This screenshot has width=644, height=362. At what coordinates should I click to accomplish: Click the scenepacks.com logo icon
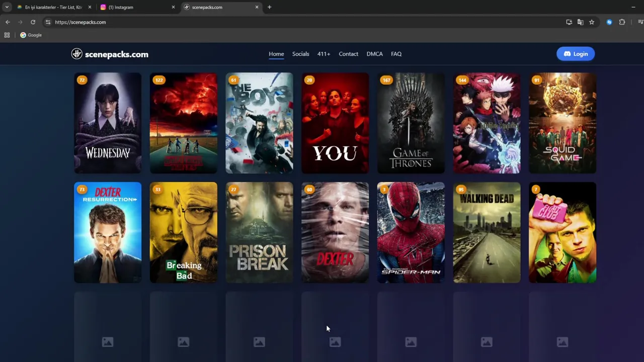coord(76,54)
